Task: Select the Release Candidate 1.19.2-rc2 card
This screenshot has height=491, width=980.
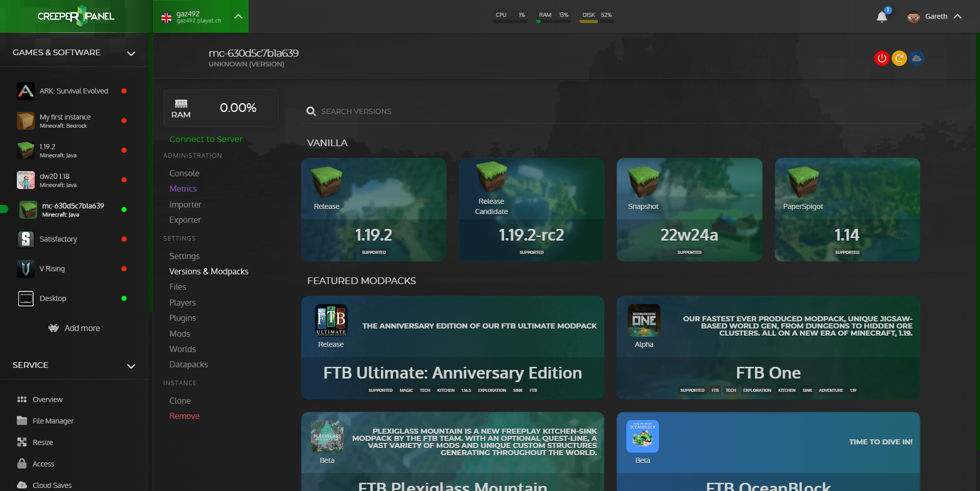Action: tap(531, 209)
